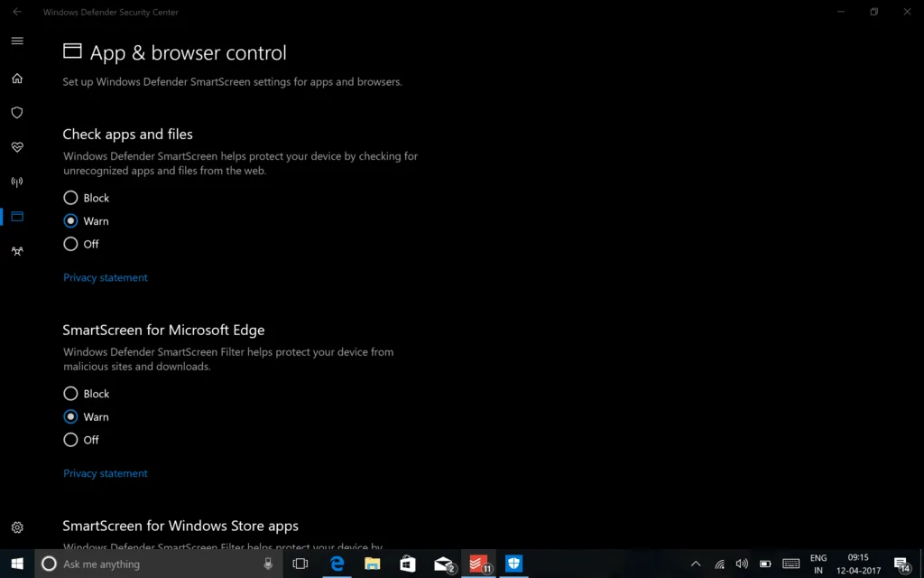Open Virus & threat protection shield icon
Image resolution: width=924 pixels, height=578 pixels.
coord(17,113)
